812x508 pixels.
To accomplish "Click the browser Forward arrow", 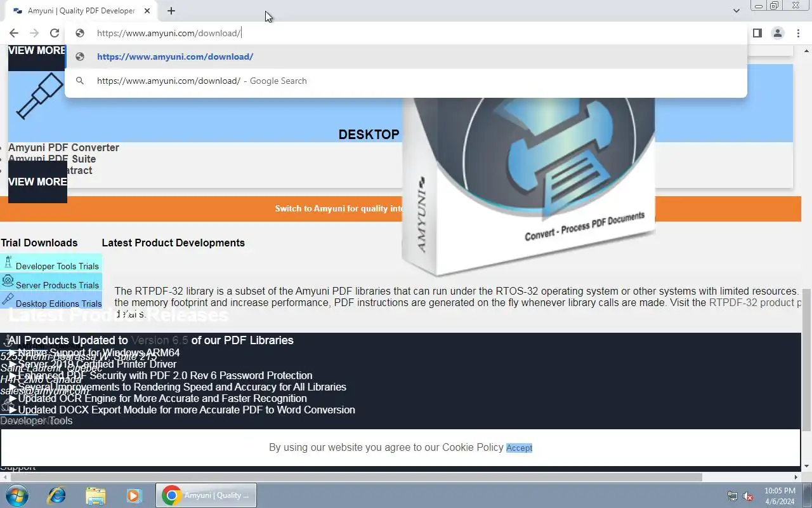I will point(34,33).
